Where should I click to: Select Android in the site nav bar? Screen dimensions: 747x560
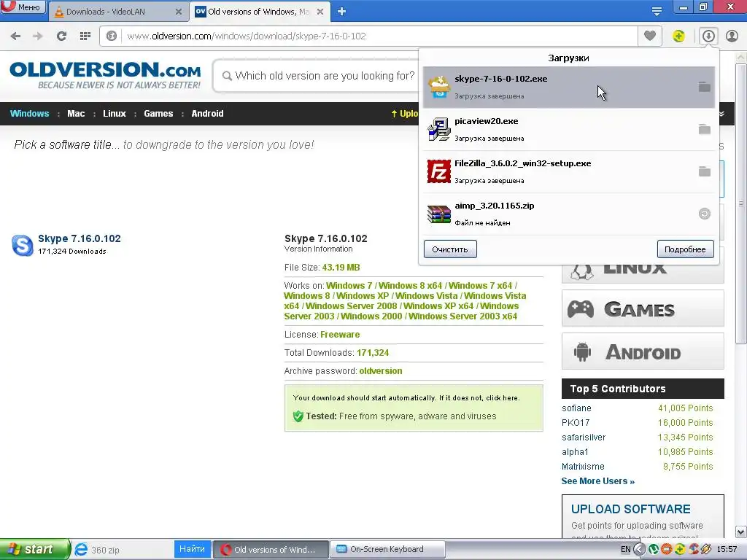[207, 113]
